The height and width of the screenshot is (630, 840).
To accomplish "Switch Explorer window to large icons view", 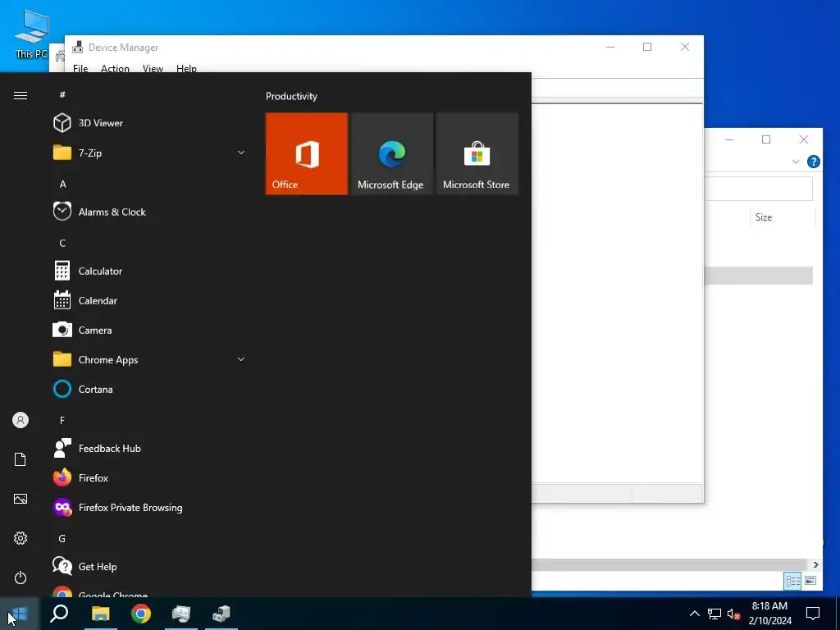I will (810, 581).
